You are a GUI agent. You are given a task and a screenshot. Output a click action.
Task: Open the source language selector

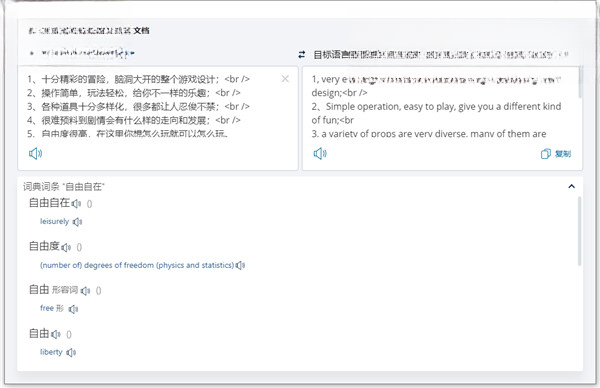click(82, 52)
